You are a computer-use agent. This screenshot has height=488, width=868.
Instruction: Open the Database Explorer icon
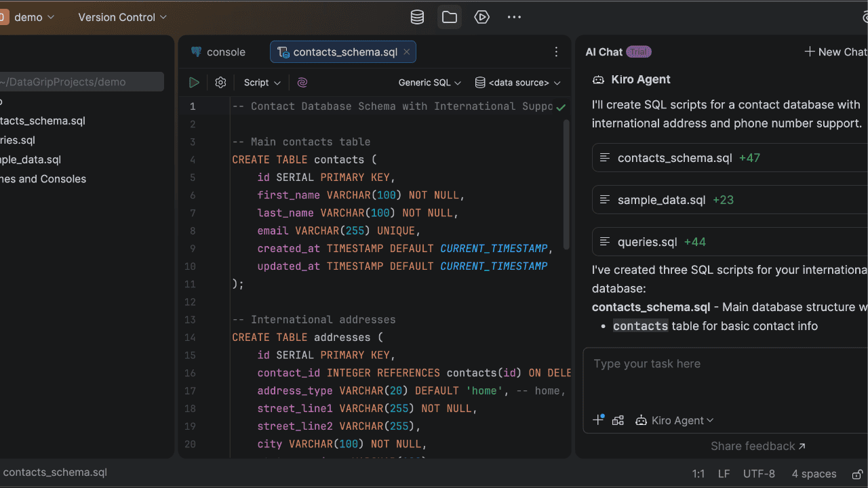(x=418, y=17)
